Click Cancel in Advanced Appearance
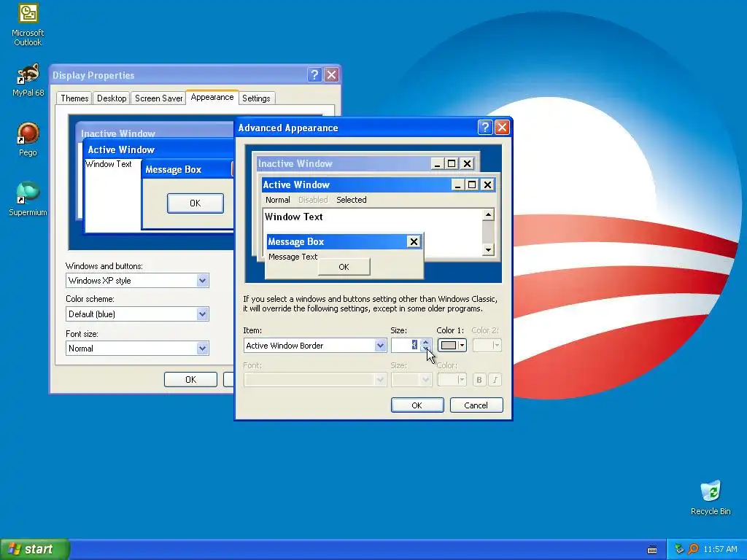Screen dimensions: 747x560 pos(476,405)
